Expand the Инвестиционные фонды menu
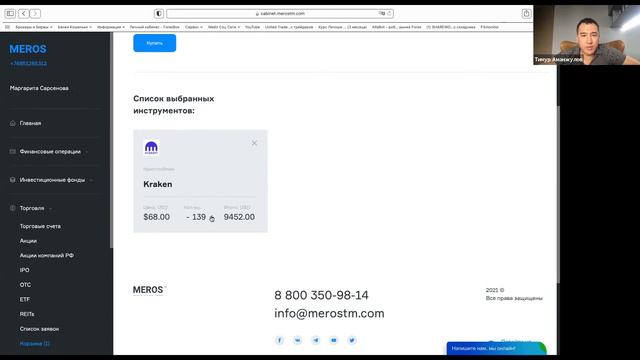The image size is (640, 360). pyautogui.click(x=52, y=180)
